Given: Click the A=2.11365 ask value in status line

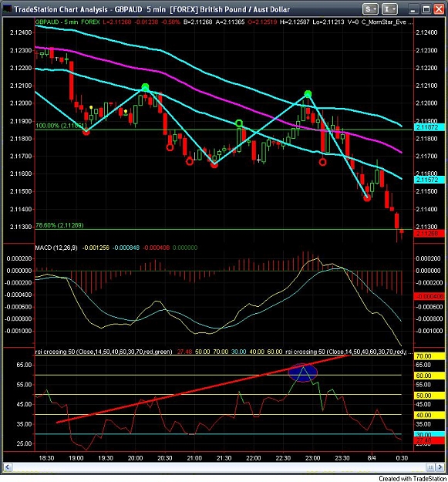Looking at the screenshot, I should coord(230,22).
